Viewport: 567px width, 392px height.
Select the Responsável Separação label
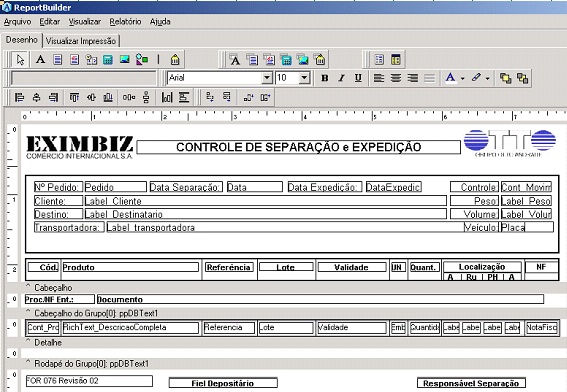[471, 383]
